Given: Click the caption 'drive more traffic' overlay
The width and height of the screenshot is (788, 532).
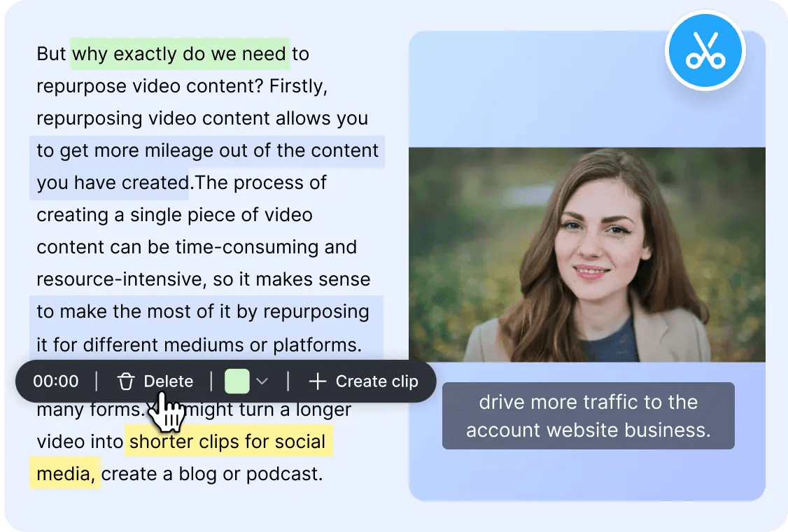Looking at the screenshot, I should pos(588,416).
